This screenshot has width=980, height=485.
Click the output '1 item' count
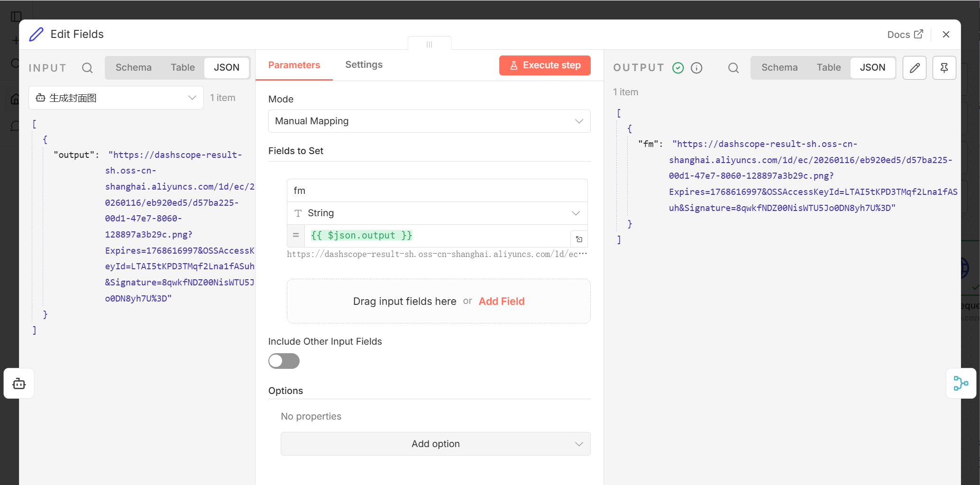coord(625,92)
